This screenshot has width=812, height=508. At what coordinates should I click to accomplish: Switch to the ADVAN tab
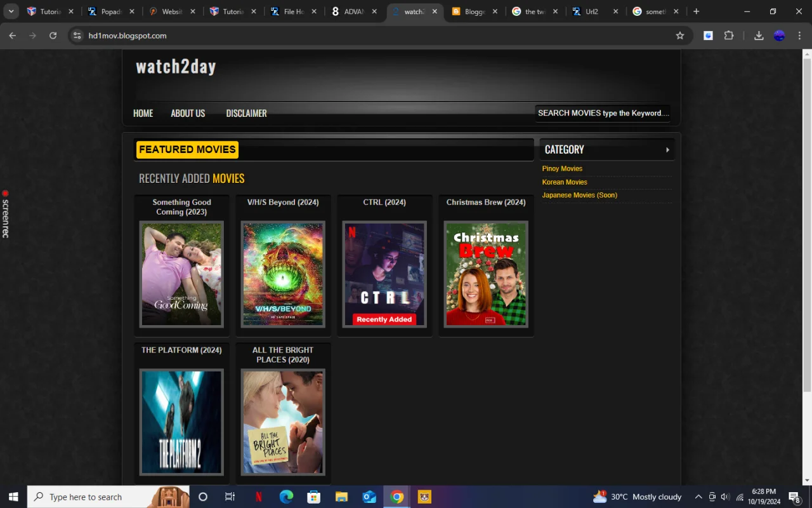[x=354, y=11]
